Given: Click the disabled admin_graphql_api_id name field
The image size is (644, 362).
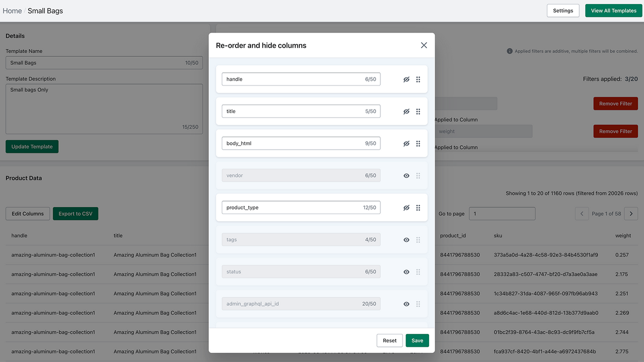Looking at the screenshot, I should [301, 304].
